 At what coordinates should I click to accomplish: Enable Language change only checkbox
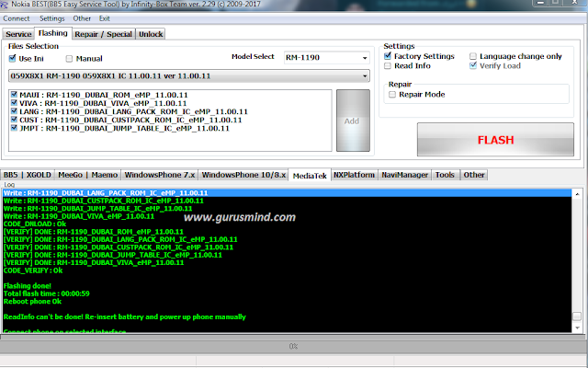pyautogui.click(x=473, y=56)
